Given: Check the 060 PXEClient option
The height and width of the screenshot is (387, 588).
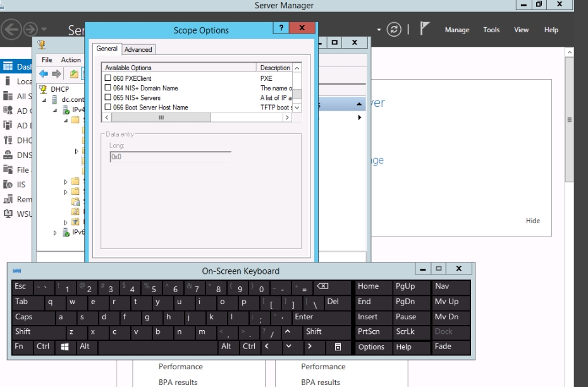Looking at the screenshot, I should coord(108,78).
